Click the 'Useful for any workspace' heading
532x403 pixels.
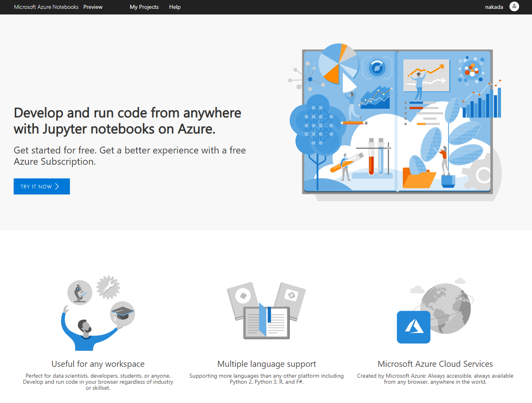(98, 364)
